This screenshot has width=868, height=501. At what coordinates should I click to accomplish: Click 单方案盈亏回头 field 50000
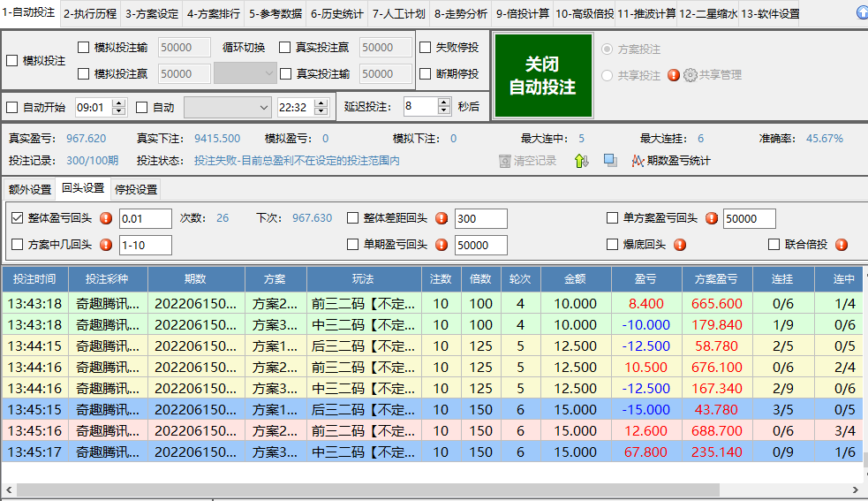pyautogui.click(x=750, y=218)
